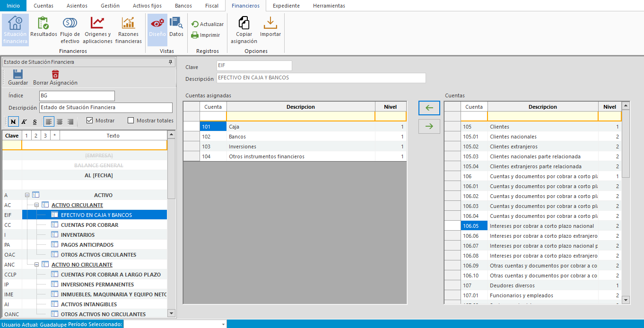Click Borrar Asignación trash icon
The height and width of the screenshot is (328, 644).
pos(55,75)
